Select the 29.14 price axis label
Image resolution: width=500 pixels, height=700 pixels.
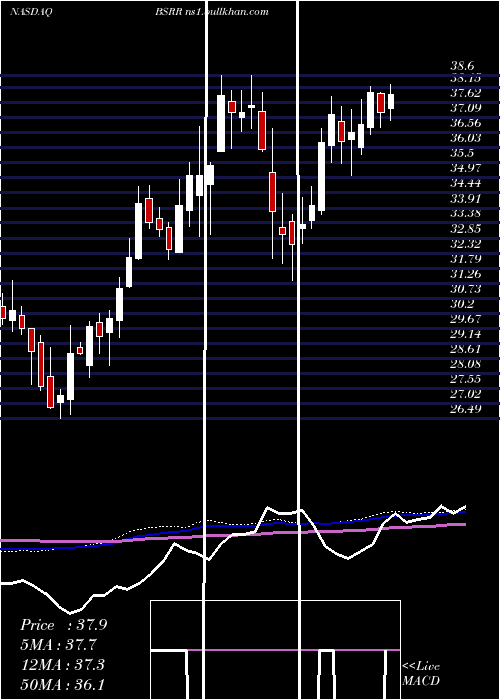[466, 334]
